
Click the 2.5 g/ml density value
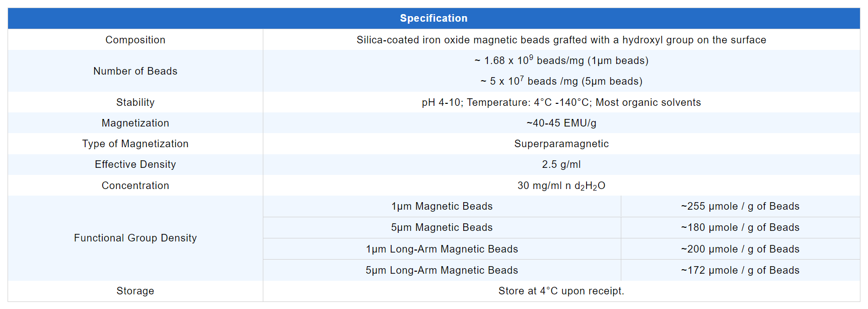561,164
